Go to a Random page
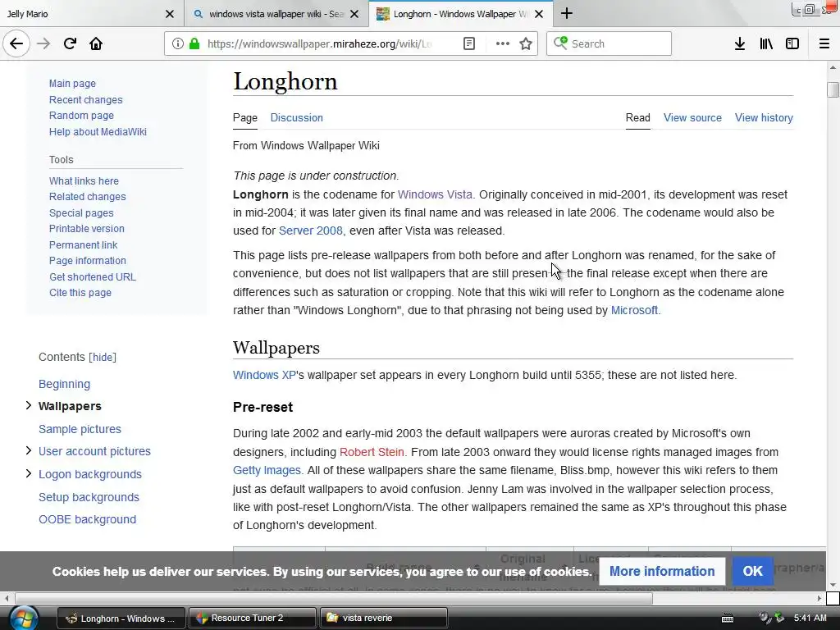Screen dimensions: 840x630 81,115
